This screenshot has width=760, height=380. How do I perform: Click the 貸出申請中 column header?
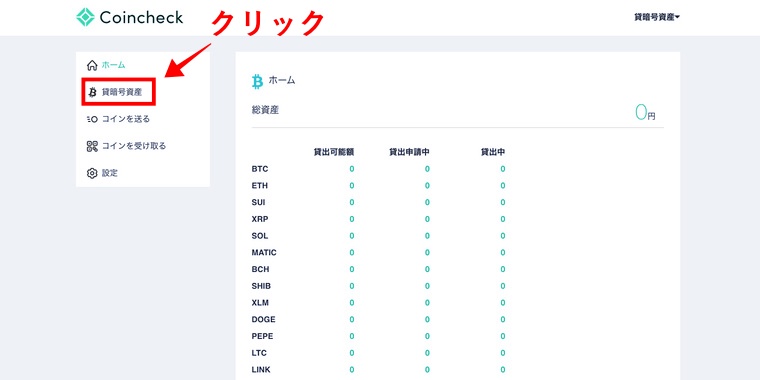coord(409,152)
